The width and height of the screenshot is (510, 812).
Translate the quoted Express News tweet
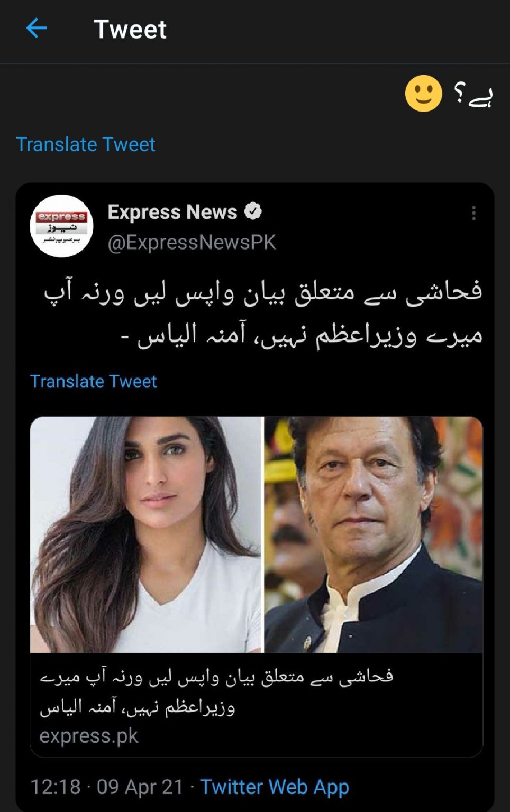[x=93, y=381]
